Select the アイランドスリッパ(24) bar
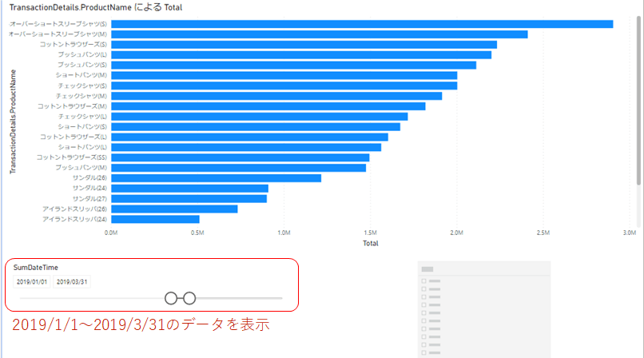Viewport: 644px width, 358px height. point(155,219)
